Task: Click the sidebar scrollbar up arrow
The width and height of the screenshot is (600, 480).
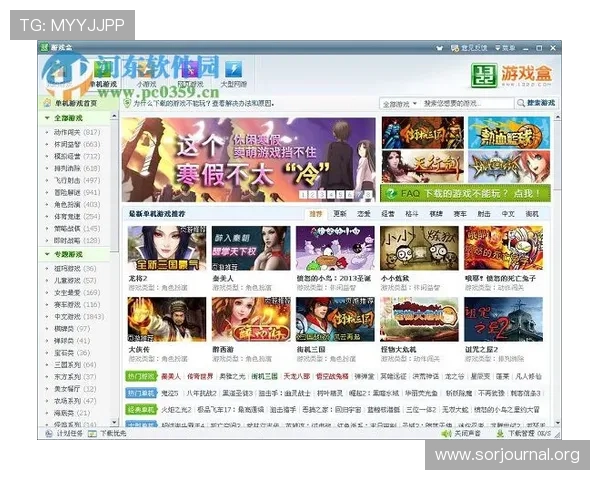Action: coord(114,116)
